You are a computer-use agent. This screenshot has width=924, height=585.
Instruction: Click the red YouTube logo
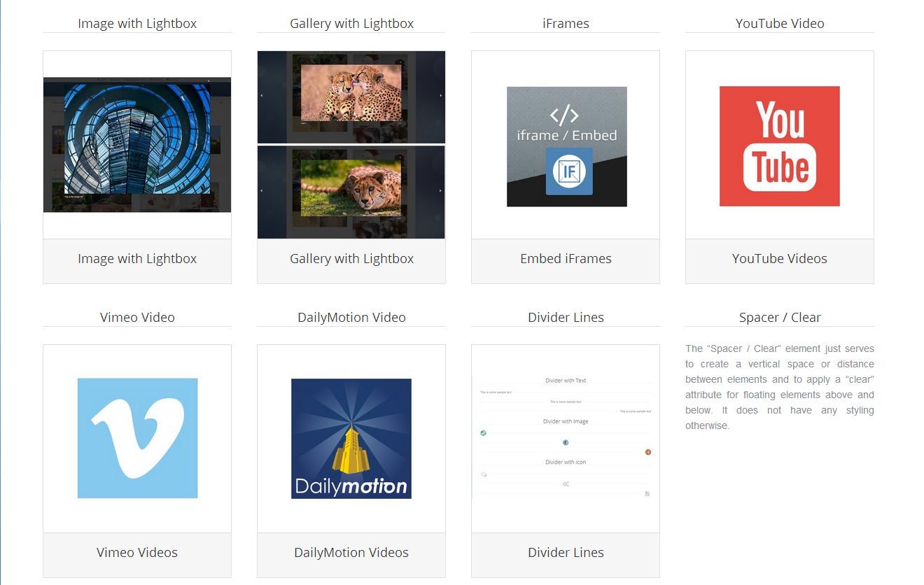(x=780, y=146)
